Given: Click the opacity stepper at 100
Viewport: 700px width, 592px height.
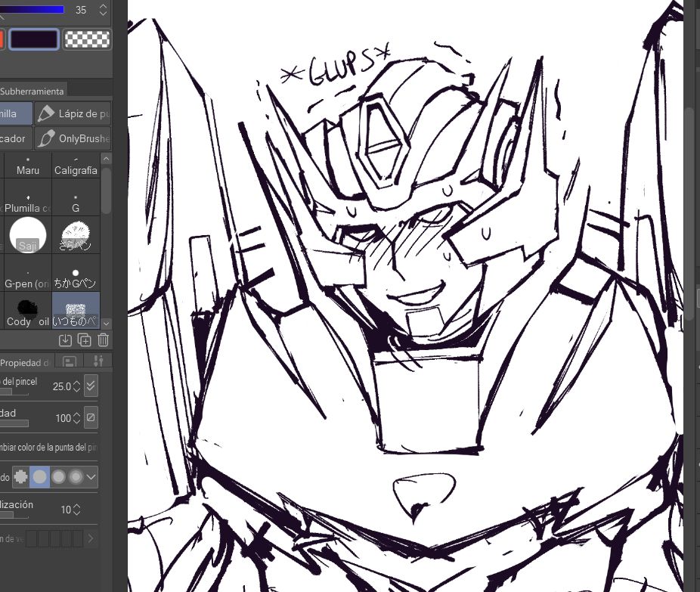Looking at the screenshot, I should [77, 418].
